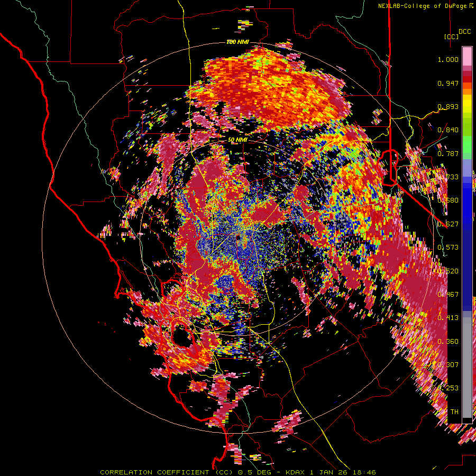Click the DCC product label
Screen dimensions: 476x476
coord(464,32)
